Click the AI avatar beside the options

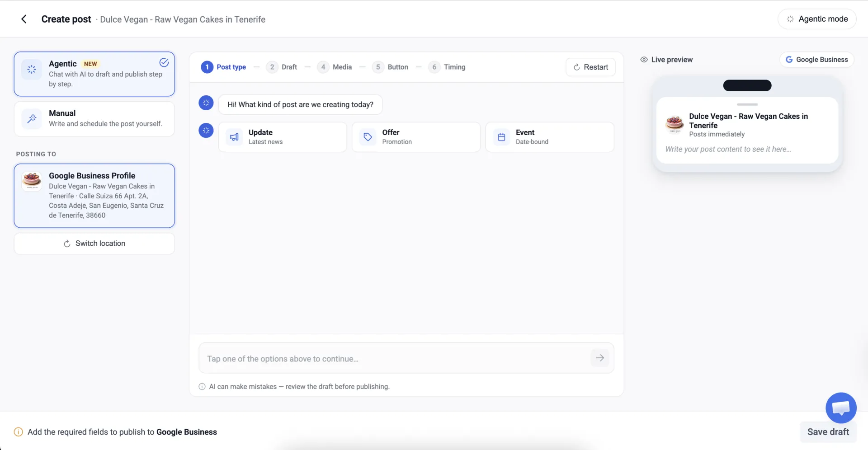coord(206,131)
